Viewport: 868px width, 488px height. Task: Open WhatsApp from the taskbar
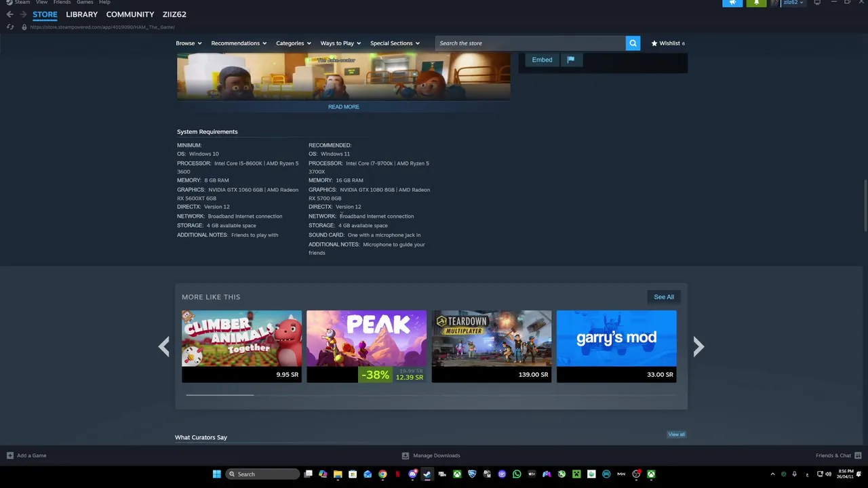[517, 474]
